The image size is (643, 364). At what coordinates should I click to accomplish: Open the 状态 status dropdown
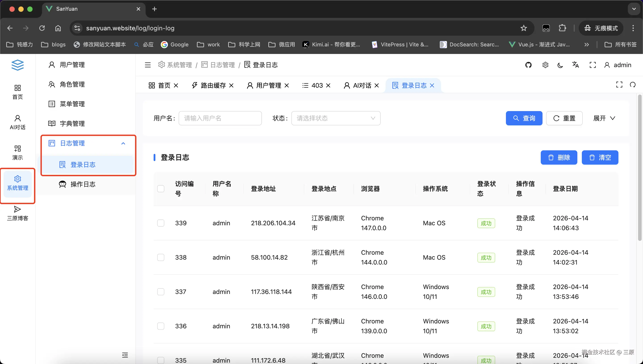[x=336, y=118]
